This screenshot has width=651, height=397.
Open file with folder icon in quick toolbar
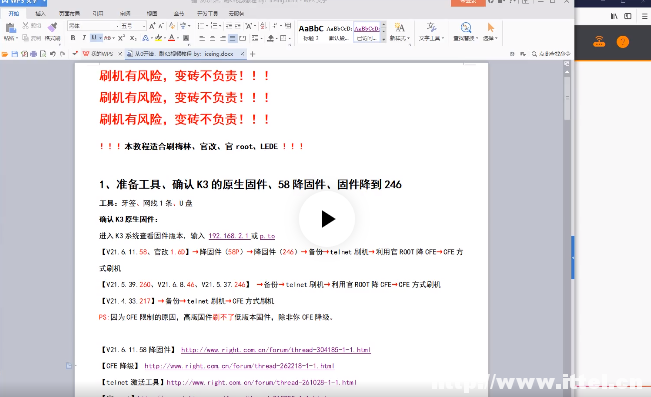5,54
